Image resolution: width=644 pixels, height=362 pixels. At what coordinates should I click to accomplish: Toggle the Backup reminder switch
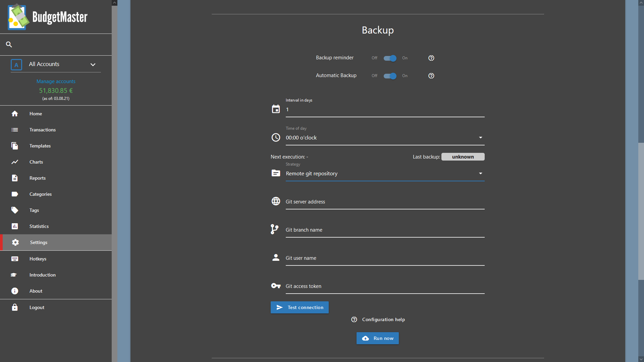point(390,58)
